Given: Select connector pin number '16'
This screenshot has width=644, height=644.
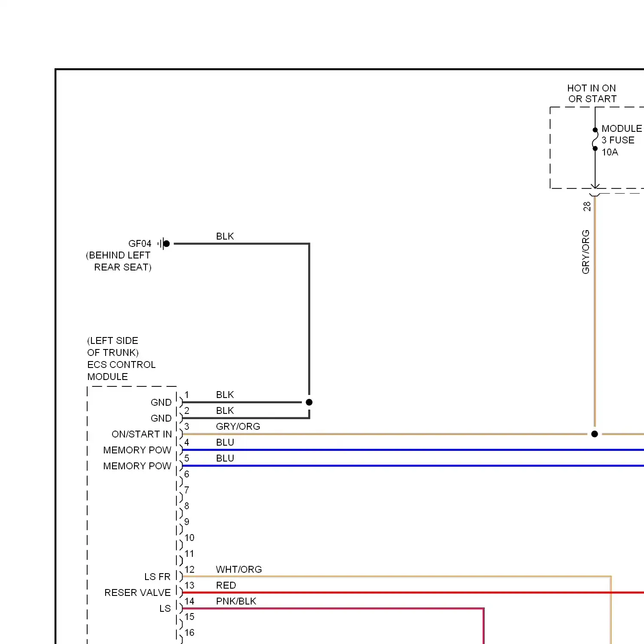Looking at the screenshot, I should click(189, 632).
